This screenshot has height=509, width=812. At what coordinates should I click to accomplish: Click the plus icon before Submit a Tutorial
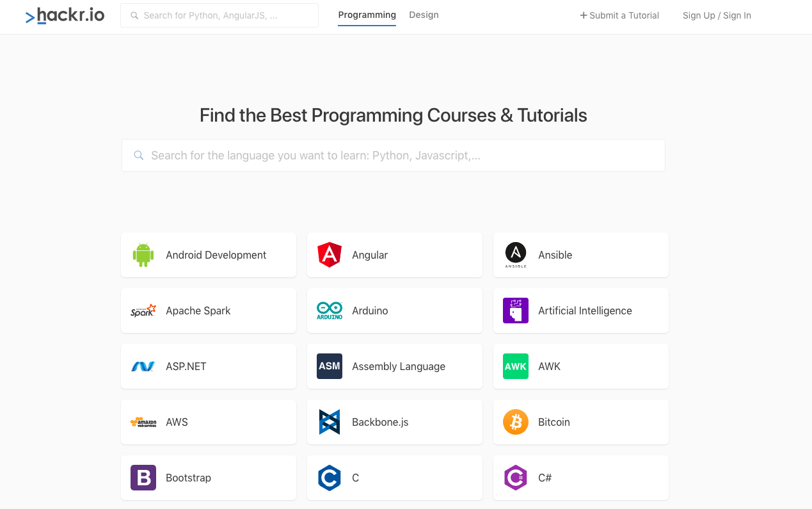point(584,15)
